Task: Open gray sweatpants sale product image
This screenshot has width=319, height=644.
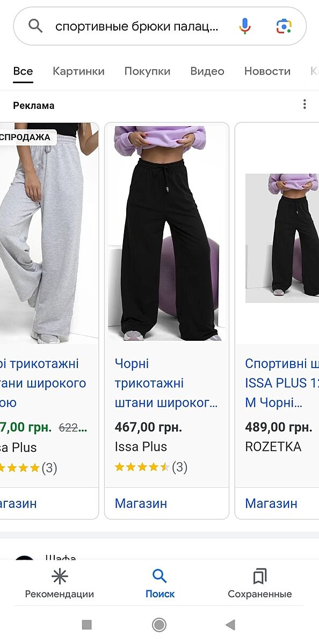Action: (x=49, y=233)
